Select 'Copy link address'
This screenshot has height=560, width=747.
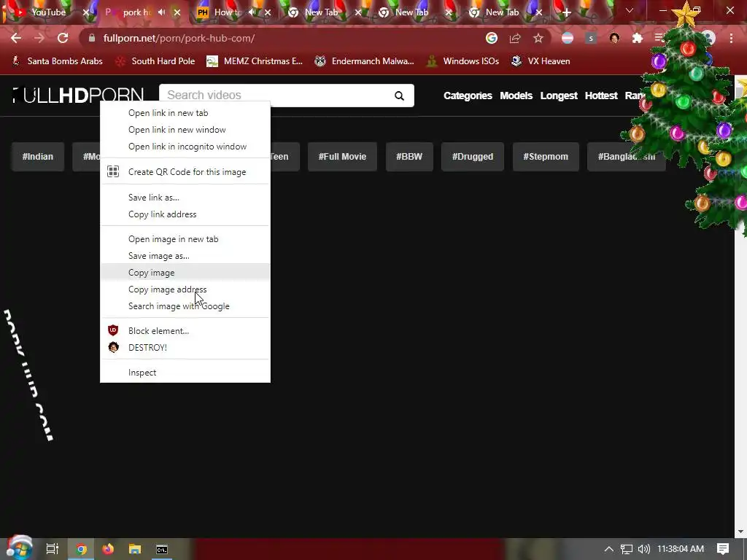pyautogui.click(x=185, y=214)
